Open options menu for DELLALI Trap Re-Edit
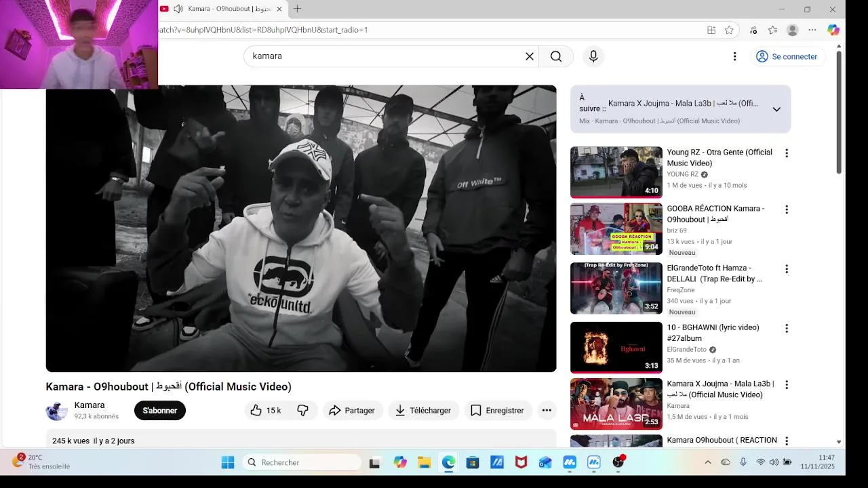This screenshot has width=868, height=488. pos(787,269)
